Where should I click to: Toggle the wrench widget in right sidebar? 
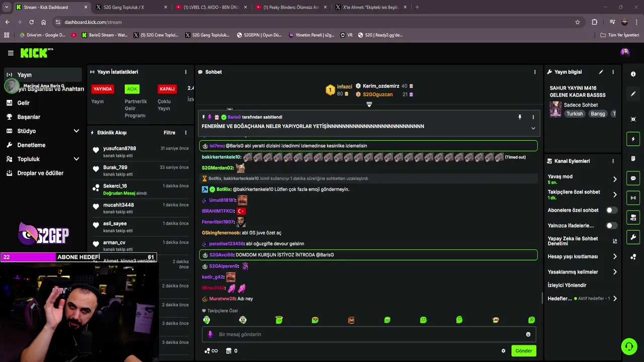click(633, 237)
